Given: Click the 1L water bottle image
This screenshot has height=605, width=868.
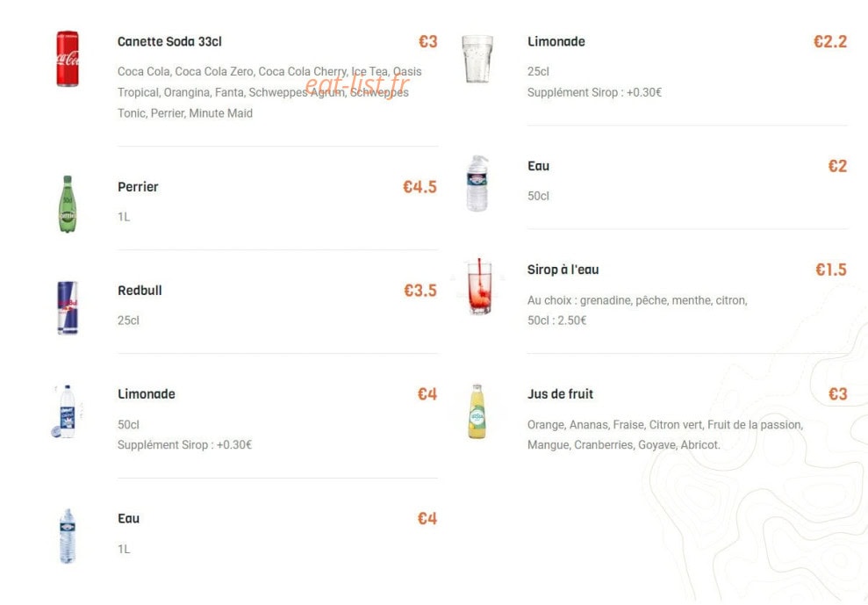Looking at the screenshot, I should tap(67, 536).
